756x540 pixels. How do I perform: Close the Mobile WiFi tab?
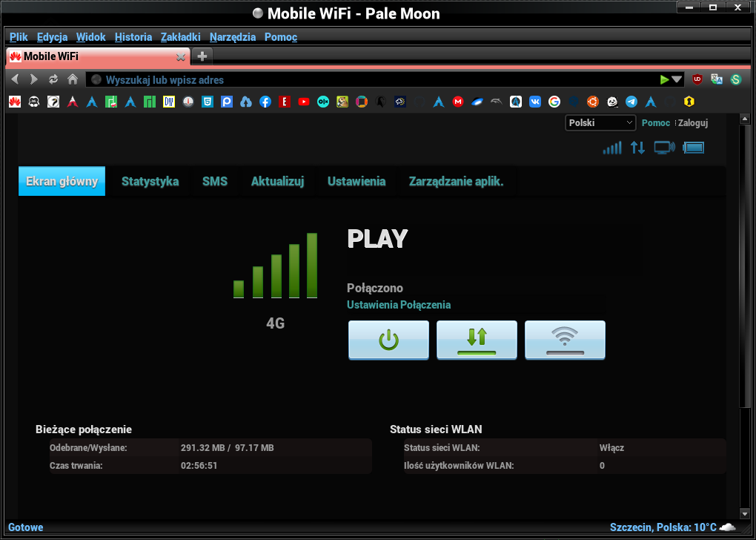(181, 57)
